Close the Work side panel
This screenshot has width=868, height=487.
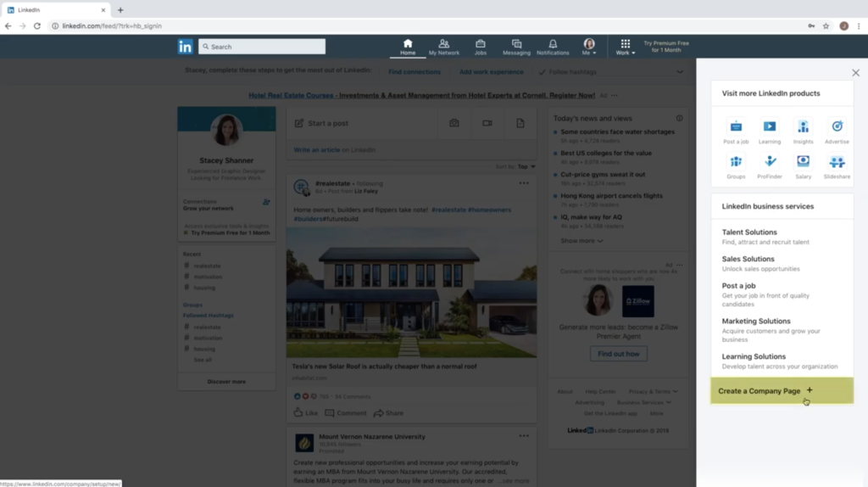856,73
